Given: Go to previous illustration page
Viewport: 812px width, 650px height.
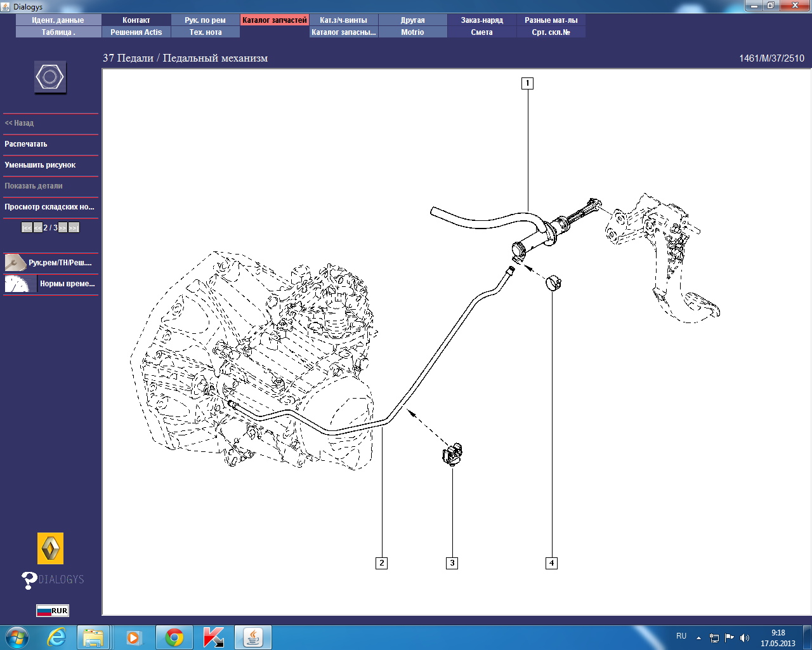Looking at the screenshot, I should [38, 228].
